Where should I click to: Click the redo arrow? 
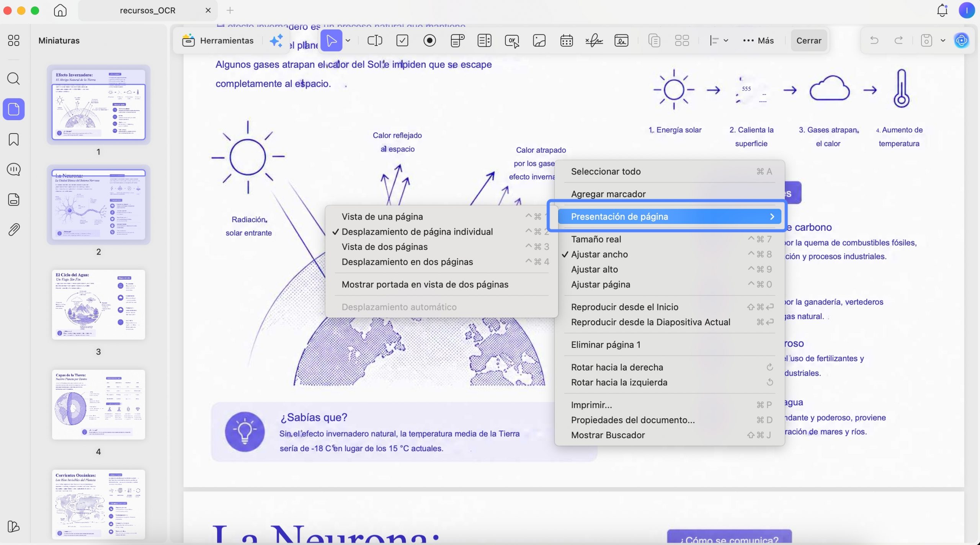pyautogui.click(x=898, y=40)
